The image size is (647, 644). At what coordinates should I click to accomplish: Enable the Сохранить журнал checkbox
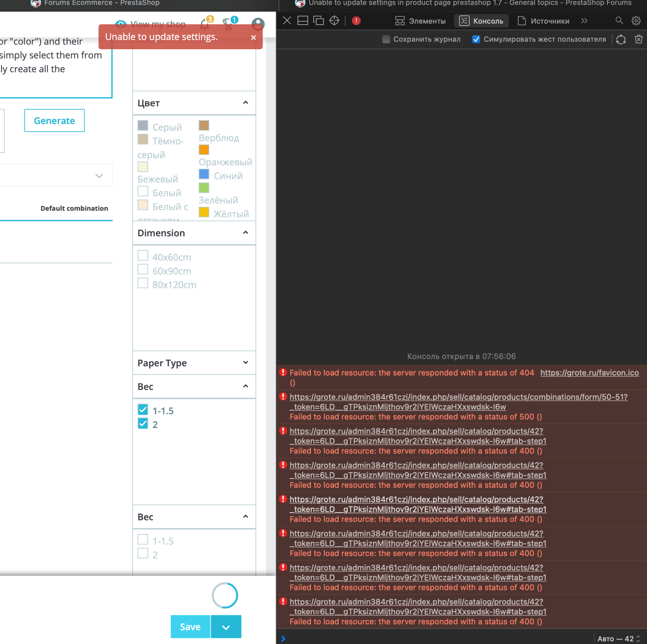click(386, 39)
